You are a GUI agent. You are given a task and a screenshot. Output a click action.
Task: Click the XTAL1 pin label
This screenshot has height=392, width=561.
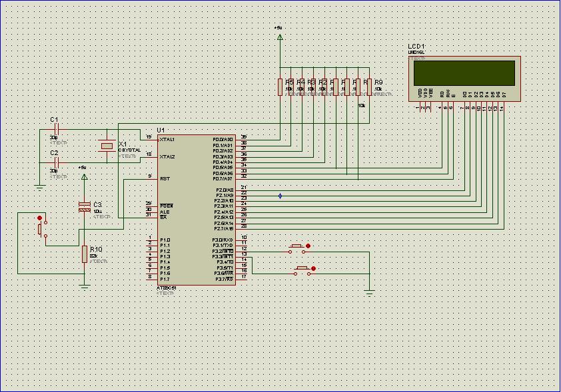[x=167, y=140]
